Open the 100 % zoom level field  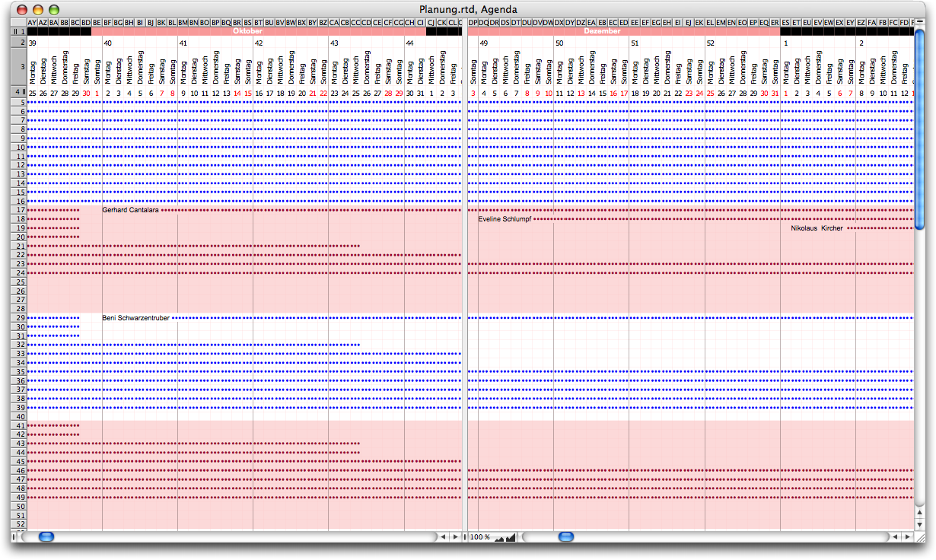[x=479, y=537]
